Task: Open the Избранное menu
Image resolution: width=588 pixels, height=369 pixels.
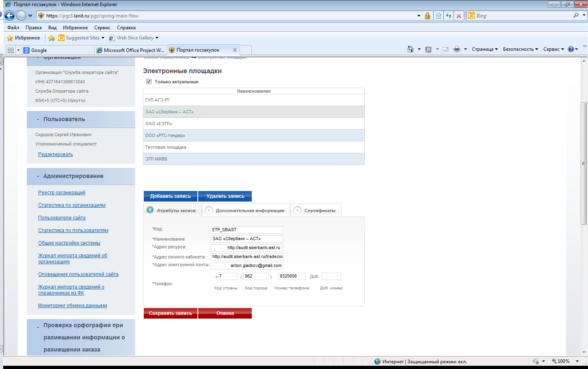Action: (x=76, y=28)
